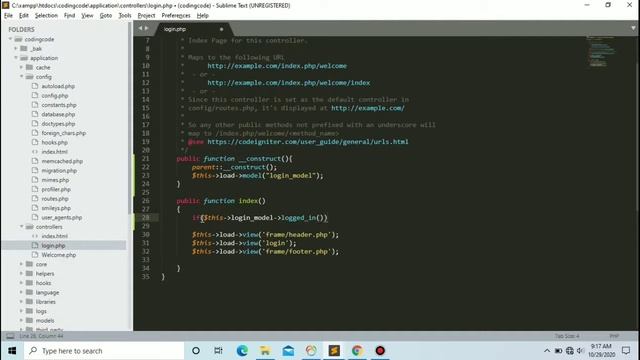Expand the models folder

pyautogui.click(x=21, y=320)
